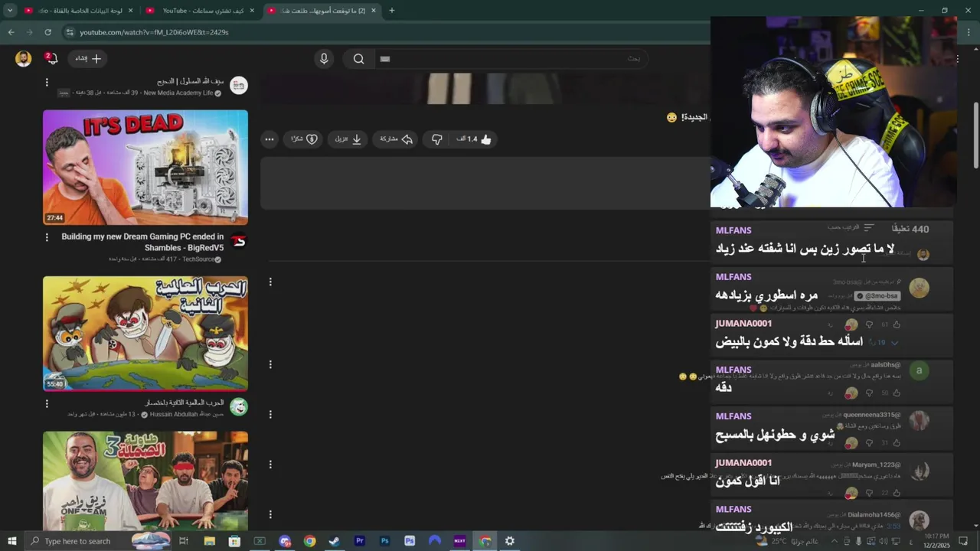The width and height of the screenshot is (980, 551).
Task: Click the queenneena3315 commenter avatar
Action: tap(919, 421)
